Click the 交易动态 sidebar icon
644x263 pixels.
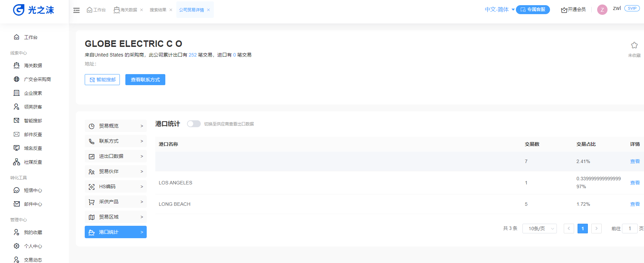click(17, 260)
